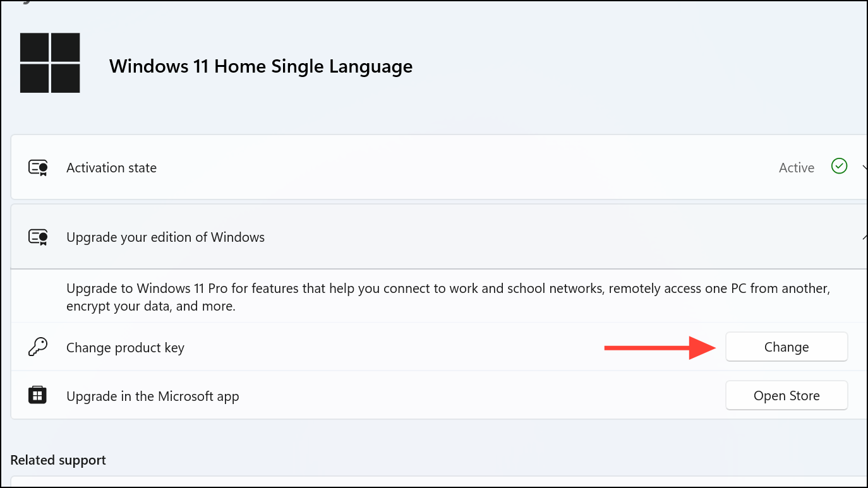868x488 pixels.
Task: Click the Active status text
Action: click(x=796, y=168)
